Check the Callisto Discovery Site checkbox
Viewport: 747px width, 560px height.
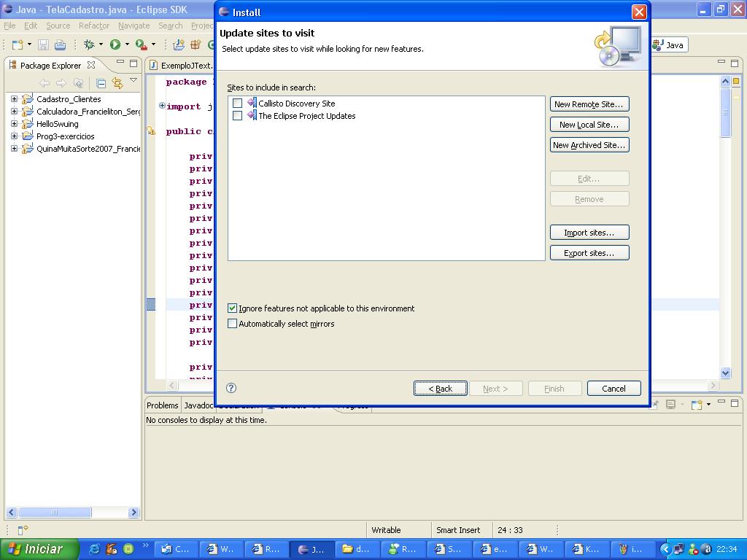click(x=237, y=103)
